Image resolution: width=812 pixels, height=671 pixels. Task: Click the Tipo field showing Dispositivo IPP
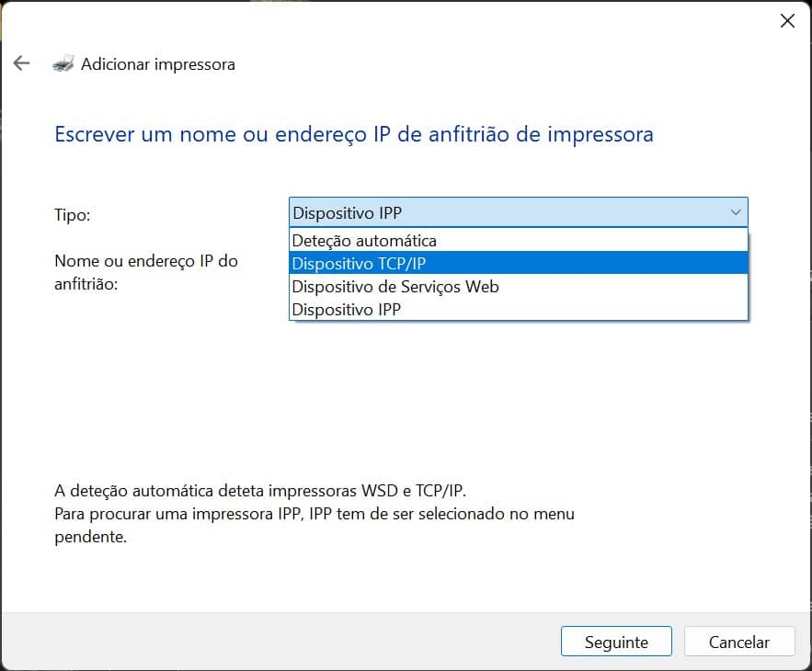[x=506, y=212]
